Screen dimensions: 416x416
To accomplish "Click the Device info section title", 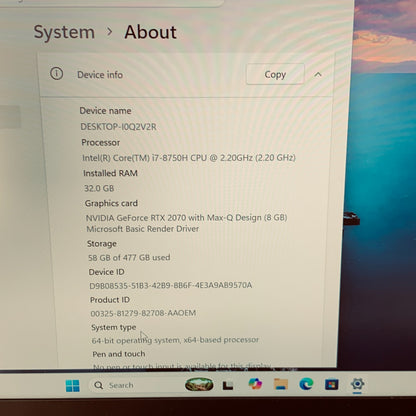I will 100,75.
